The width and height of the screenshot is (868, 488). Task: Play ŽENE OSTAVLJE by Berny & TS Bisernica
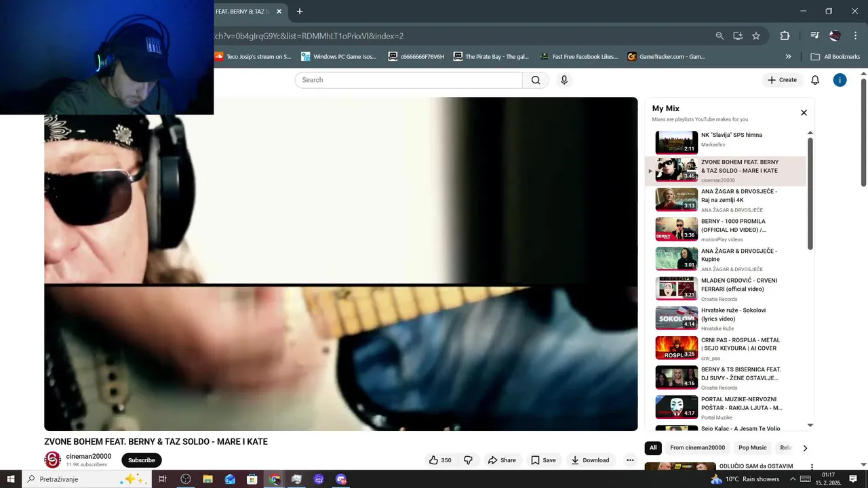[726, 378]
